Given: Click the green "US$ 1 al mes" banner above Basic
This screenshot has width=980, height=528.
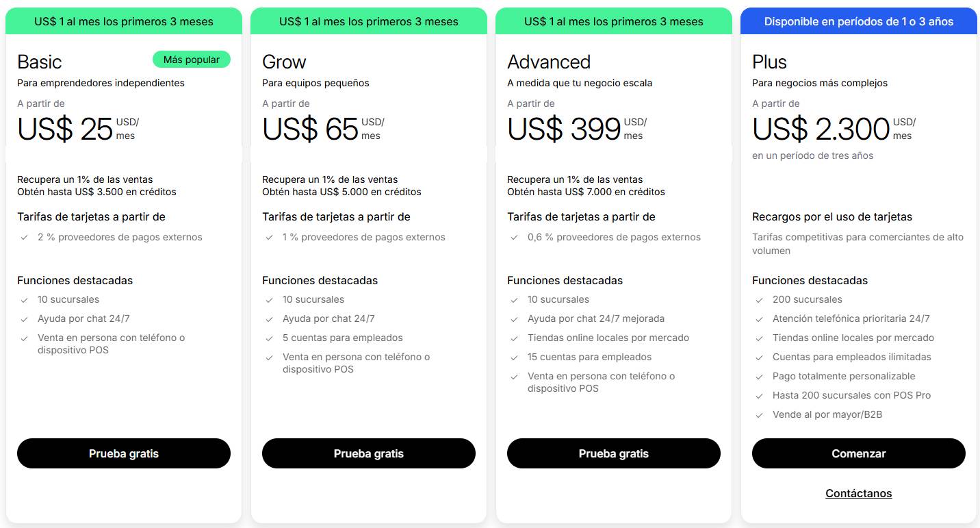Looking at the screenshot, I should (x=123, y=21).
